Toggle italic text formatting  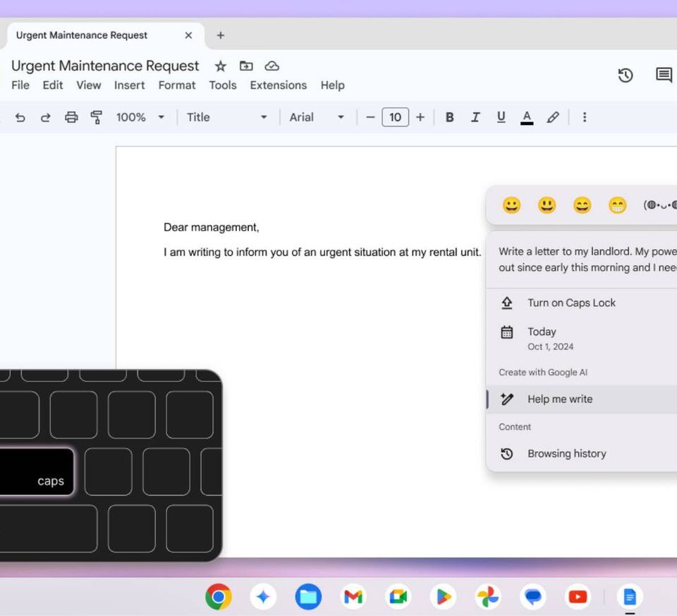coord(475,118)
